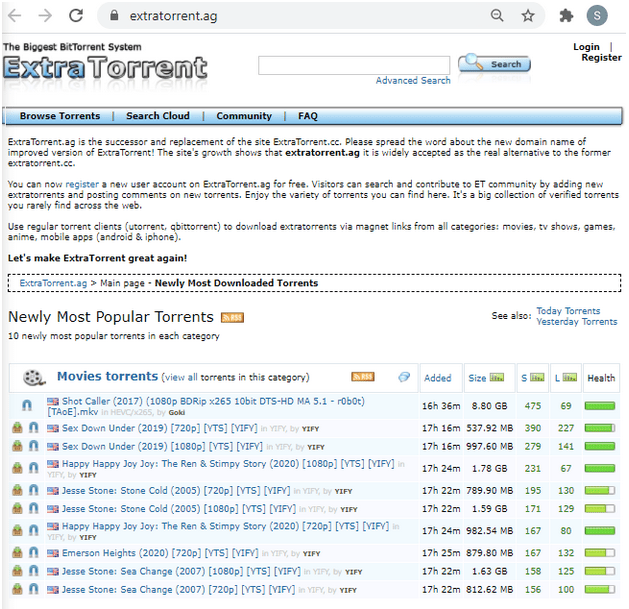Click magnet icon for Jesse Stone: Stone Cold 1080p
Screen dimensions: 629x609
coord(34,509)
